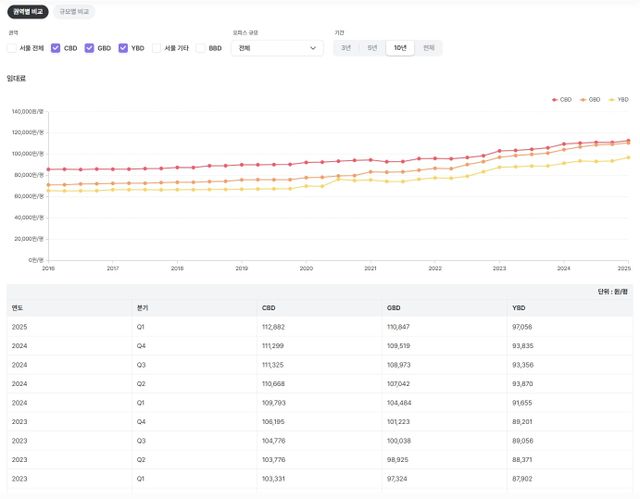Set period to 3년
The width and height of the screenshot is (640, 499).
[346, 48]
